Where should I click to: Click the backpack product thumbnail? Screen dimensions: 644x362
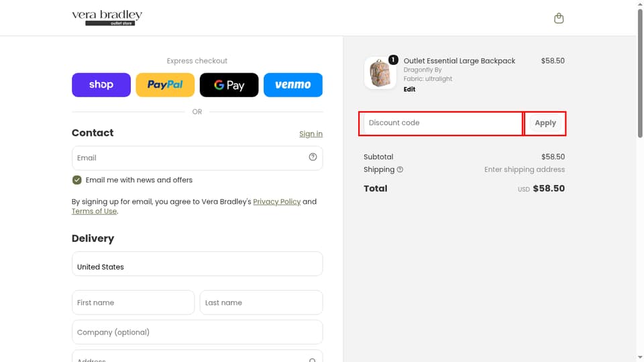(x=380, y=73)
